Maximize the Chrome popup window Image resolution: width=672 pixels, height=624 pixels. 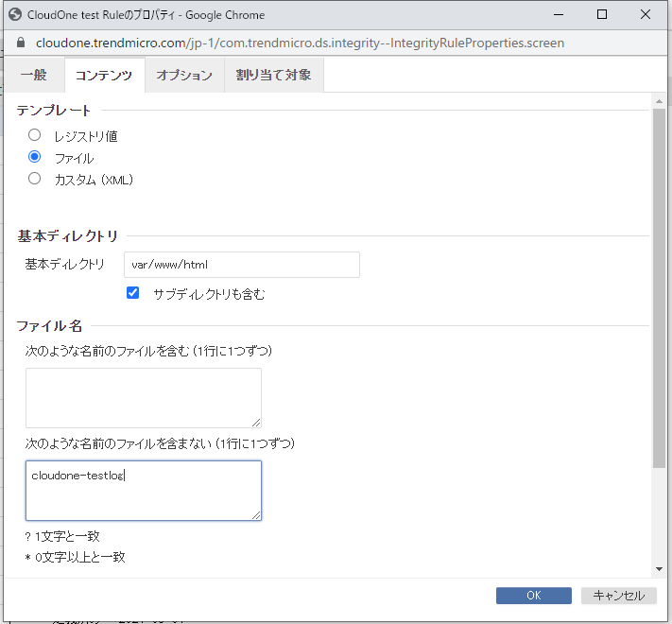coord(602,14)
